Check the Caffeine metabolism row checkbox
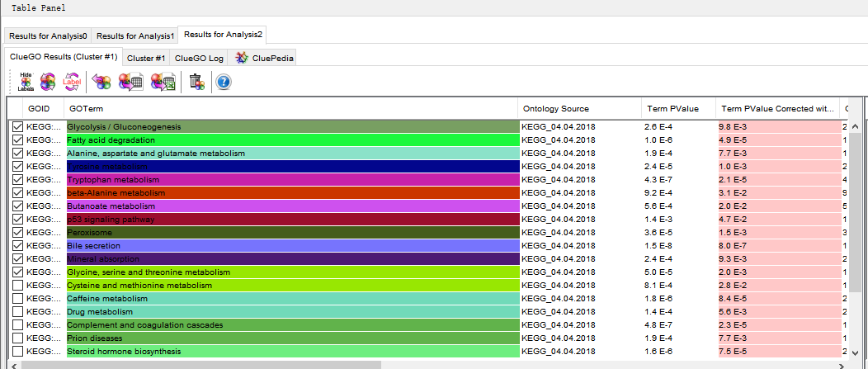868x369 pixels. point(17,299)
